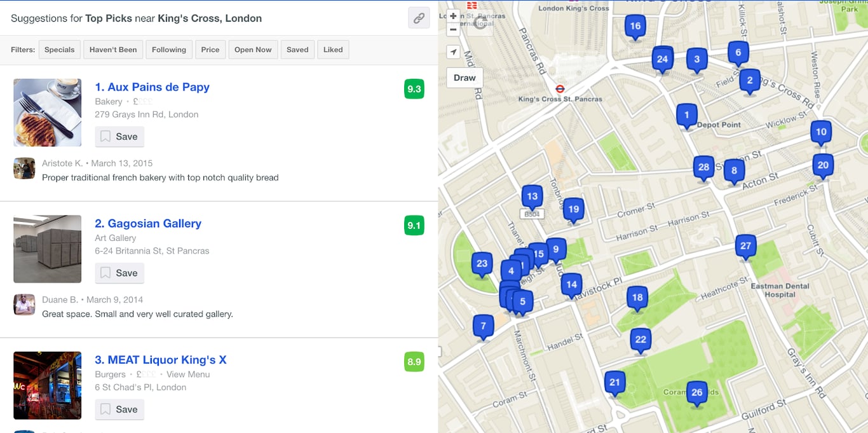This screenshot has height=433, width=868.
Task: Zoom out the map with minus button
Action: (453, 29)
